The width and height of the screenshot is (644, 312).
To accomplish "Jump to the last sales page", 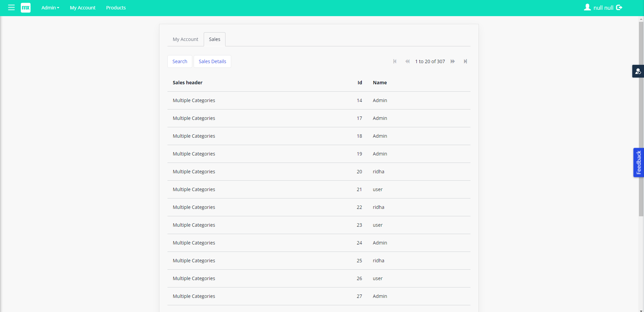I will click(465, 61).
